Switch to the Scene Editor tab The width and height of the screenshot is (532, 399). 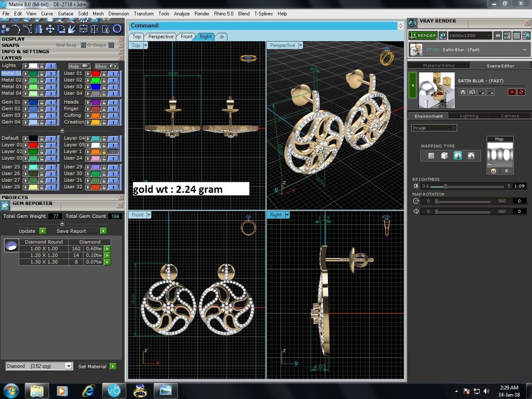click(x=500, y=66)
